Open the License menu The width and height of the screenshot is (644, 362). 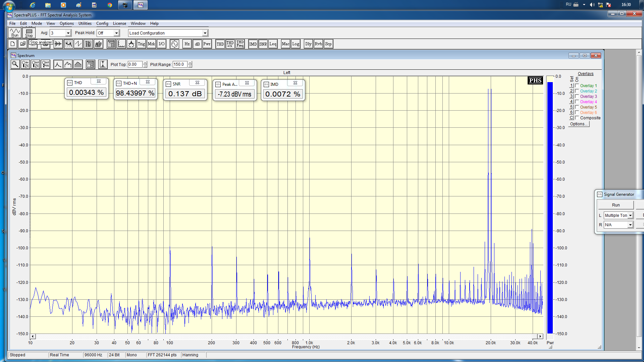tap(119, 23)
